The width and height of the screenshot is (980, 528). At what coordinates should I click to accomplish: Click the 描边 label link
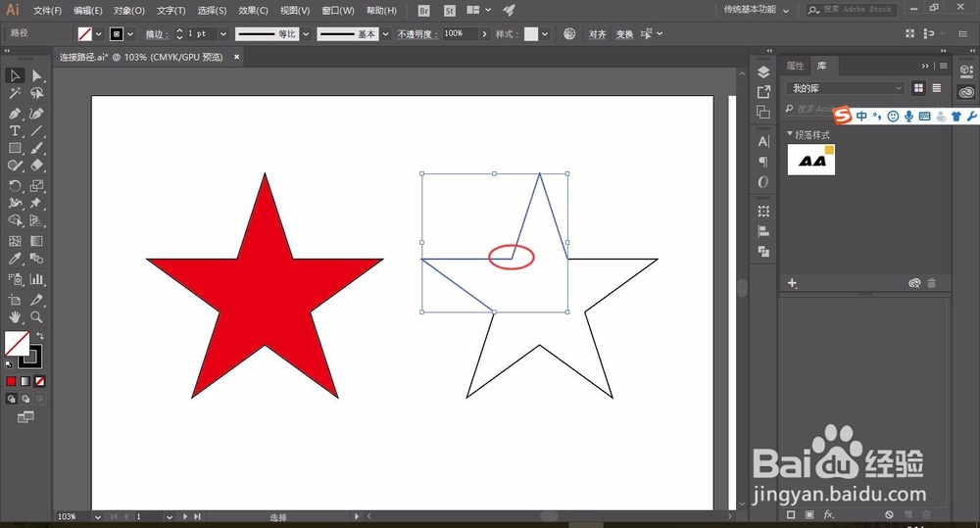click(156, 33)
